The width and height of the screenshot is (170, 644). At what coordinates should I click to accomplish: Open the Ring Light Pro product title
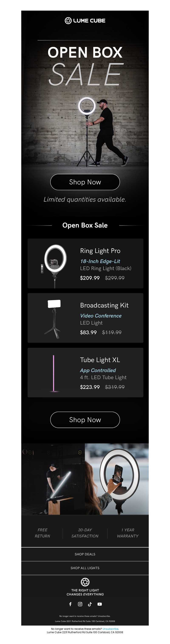tap(100, 251)
